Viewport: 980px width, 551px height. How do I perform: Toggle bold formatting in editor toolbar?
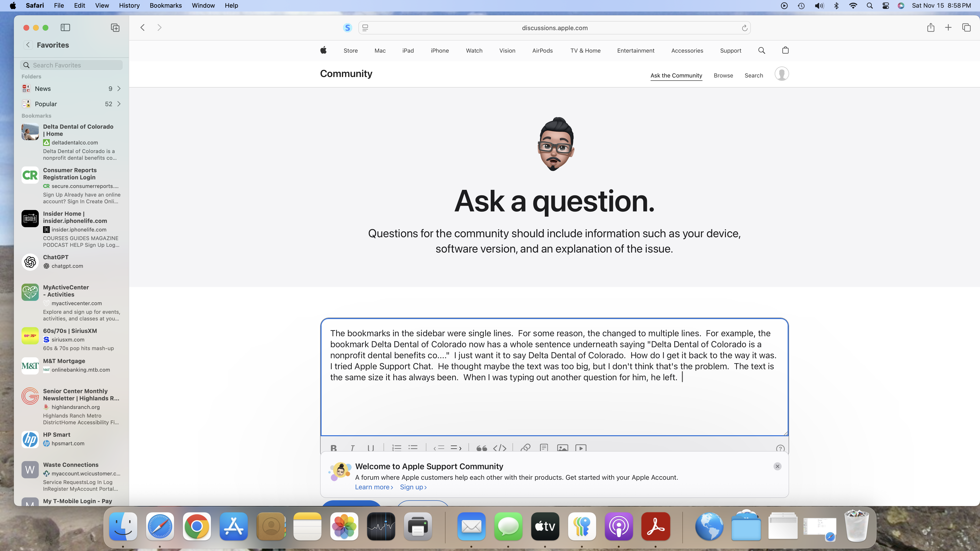334,448
